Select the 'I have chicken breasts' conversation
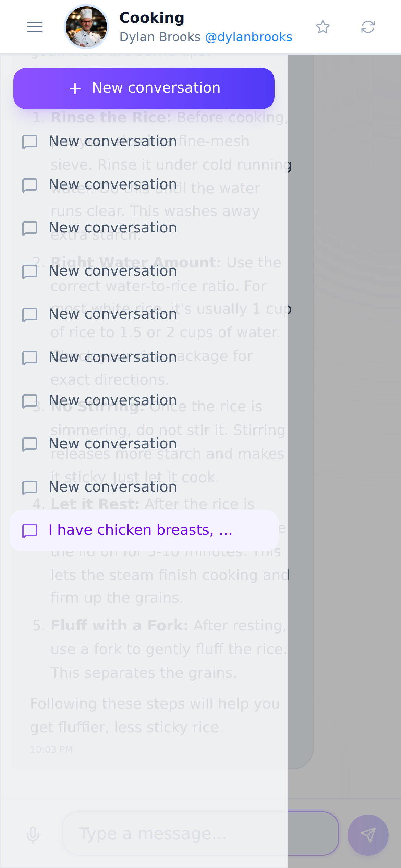 tap(144, 531)
